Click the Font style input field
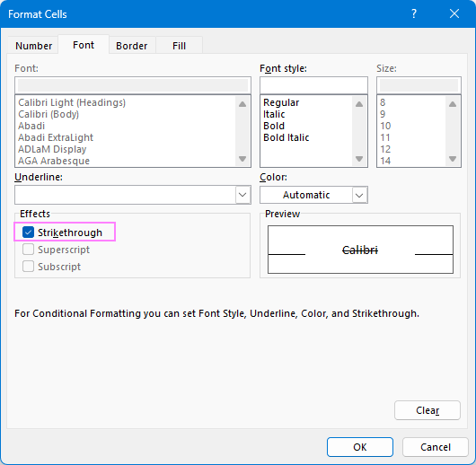 pyautogui.click(x=313, y=85)
